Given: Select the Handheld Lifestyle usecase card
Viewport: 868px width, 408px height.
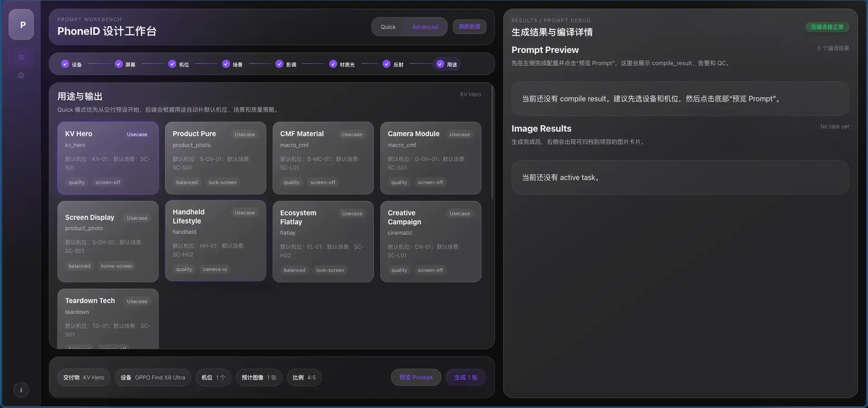Looking at the screenshot, I should (216, 241).
